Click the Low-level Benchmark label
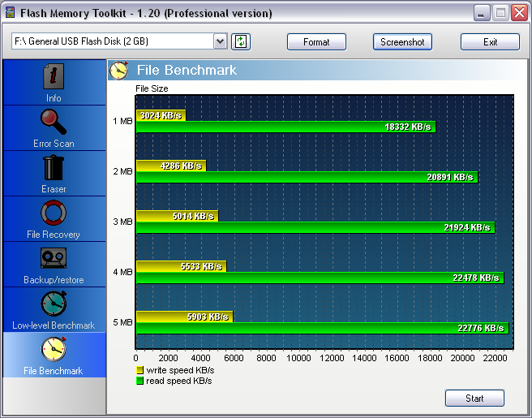 click(x=54, y=325)
